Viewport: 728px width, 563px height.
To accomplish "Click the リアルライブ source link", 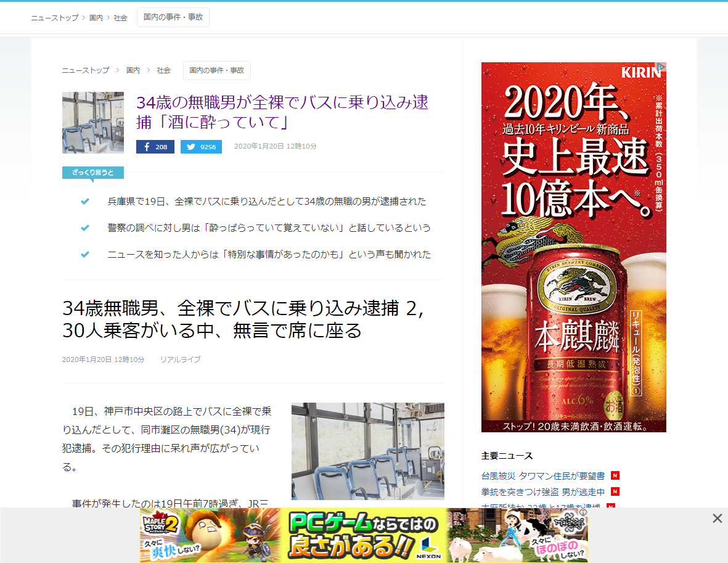I will [x=181, y=359].
